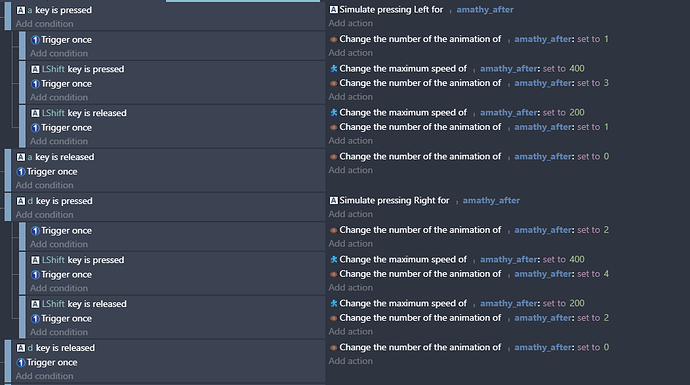Open the 'LShift key is released' condition under the d key
This screenshot has width=690, height=385.
(79, 304)
